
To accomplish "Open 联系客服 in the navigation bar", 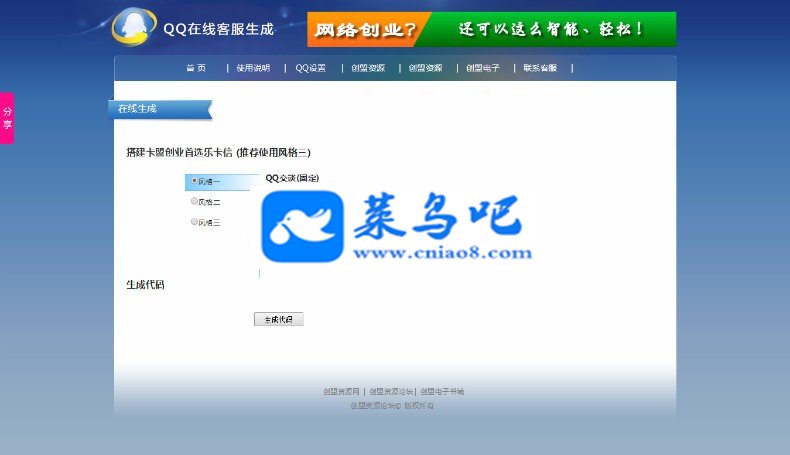I will point(540,68).
